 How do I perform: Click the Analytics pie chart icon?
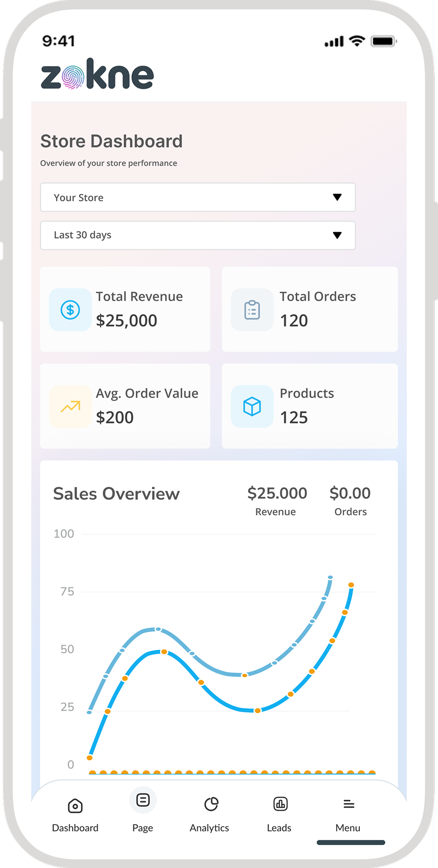click(211, 804)
